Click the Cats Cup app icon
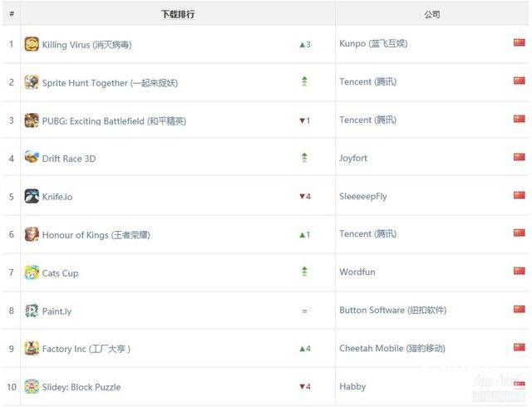 32,272
